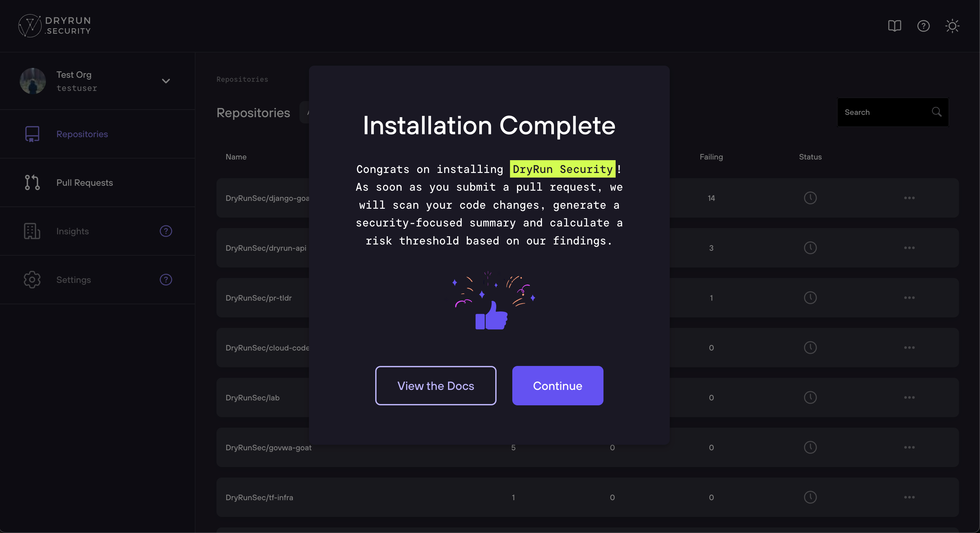The image size is (980, 533).
Task: Click the DryRun Security logo
Action: tap(54, 26)
